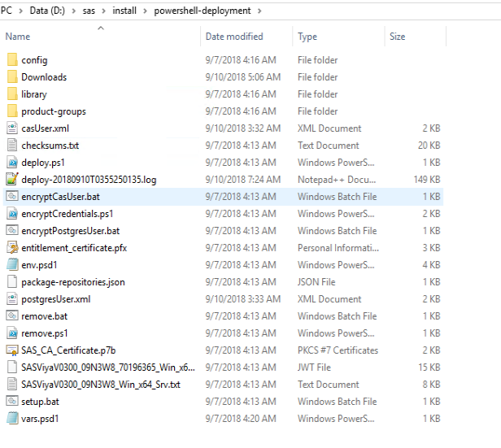This screenshot has width=501, height=448.
Task: Sort by Date modified column header
Action: 234,37
